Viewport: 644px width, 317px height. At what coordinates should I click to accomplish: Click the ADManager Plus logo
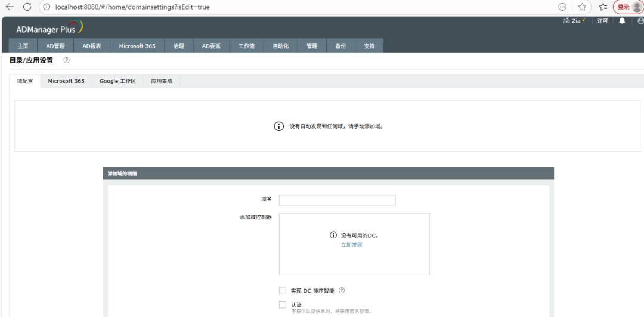49,27
